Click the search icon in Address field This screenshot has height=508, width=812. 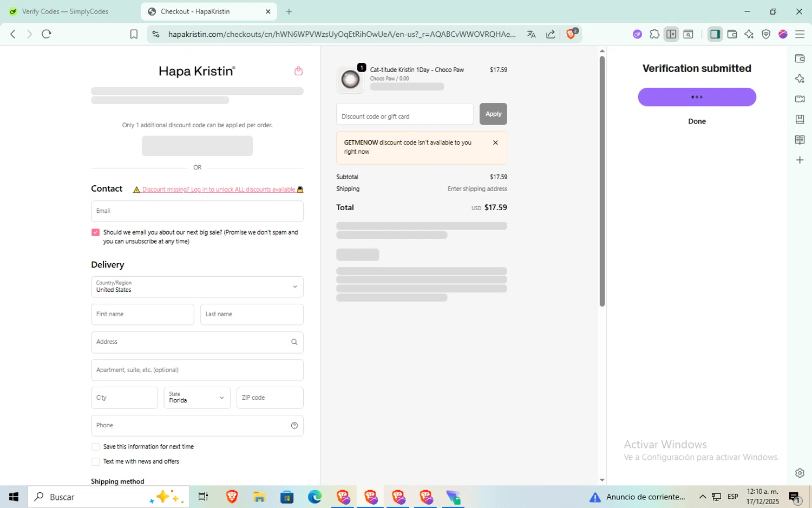coord(294,342)
